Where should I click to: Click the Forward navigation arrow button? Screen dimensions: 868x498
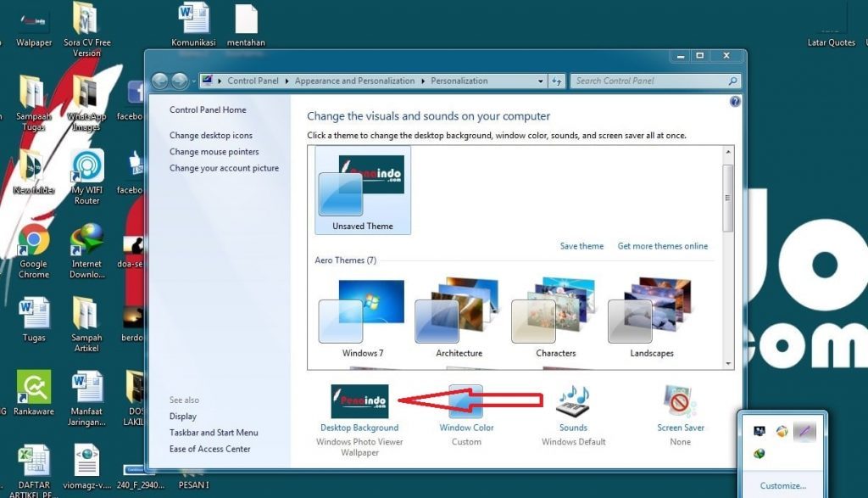pos(180,81)
